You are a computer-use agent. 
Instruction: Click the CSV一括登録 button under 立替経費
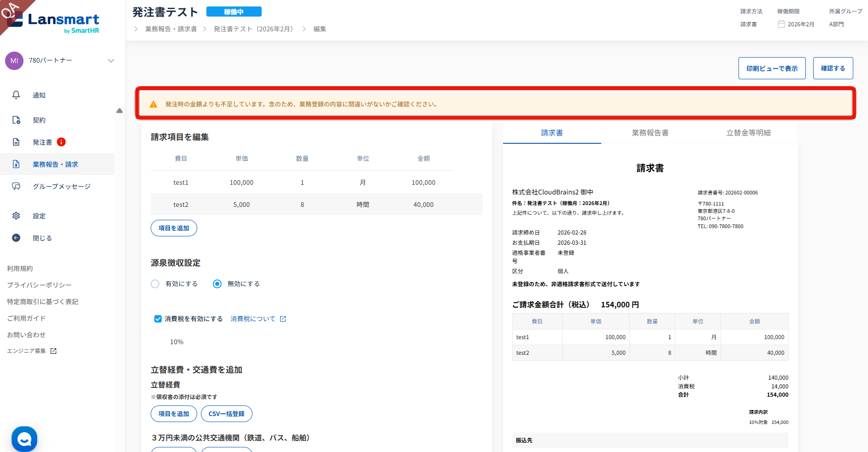coord(226,414)
